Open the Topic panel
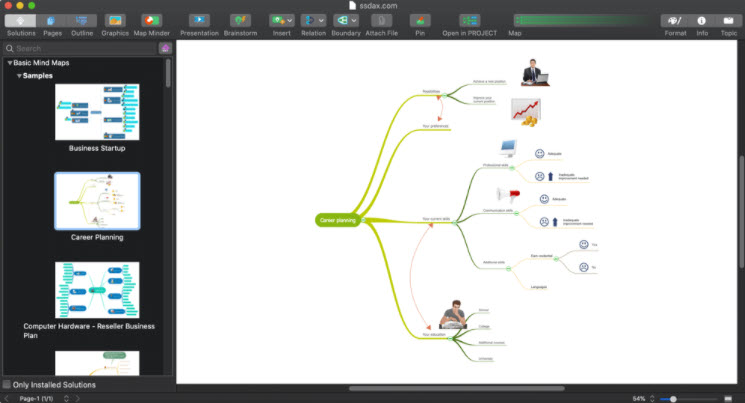 click(x=729, y=21)
